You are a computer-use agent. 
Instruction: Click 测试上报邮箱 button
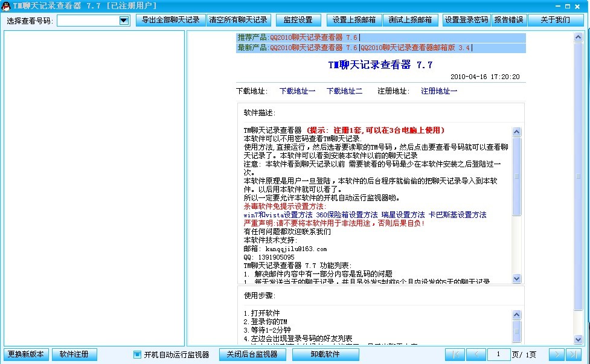tap(410, 20)
